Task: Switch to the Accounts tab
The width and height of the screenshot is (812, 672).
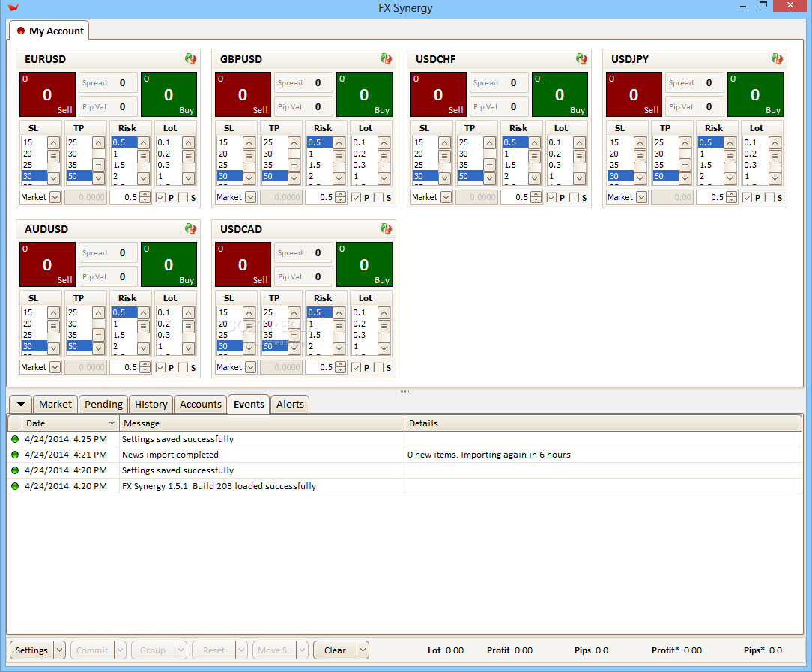Action: click(201, 405)
